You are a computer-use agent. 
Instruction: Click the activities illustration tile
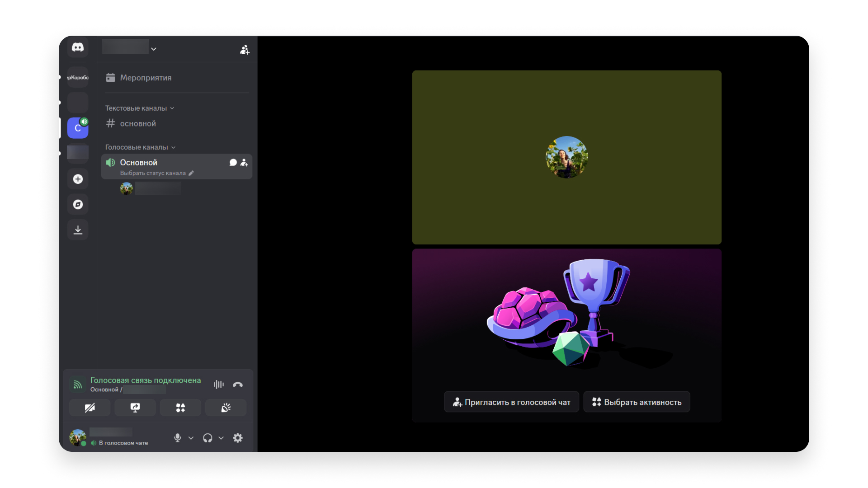coord(566,336)
